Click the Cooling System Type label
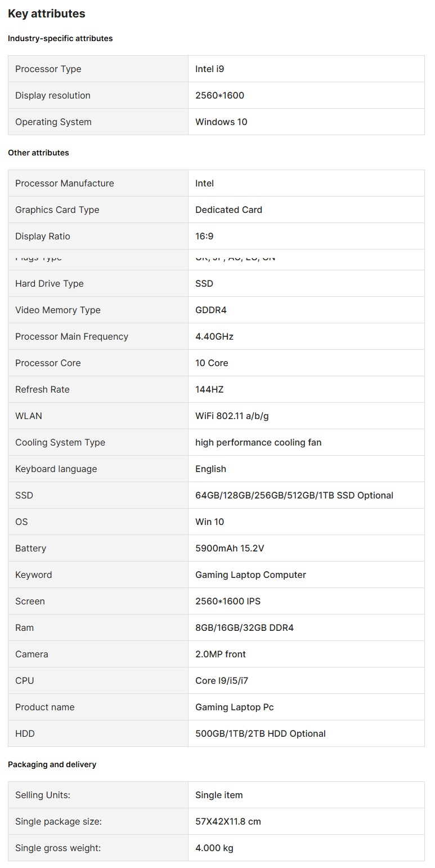The image size is (435, 868). pyautogui.click(x=60, y=442)
